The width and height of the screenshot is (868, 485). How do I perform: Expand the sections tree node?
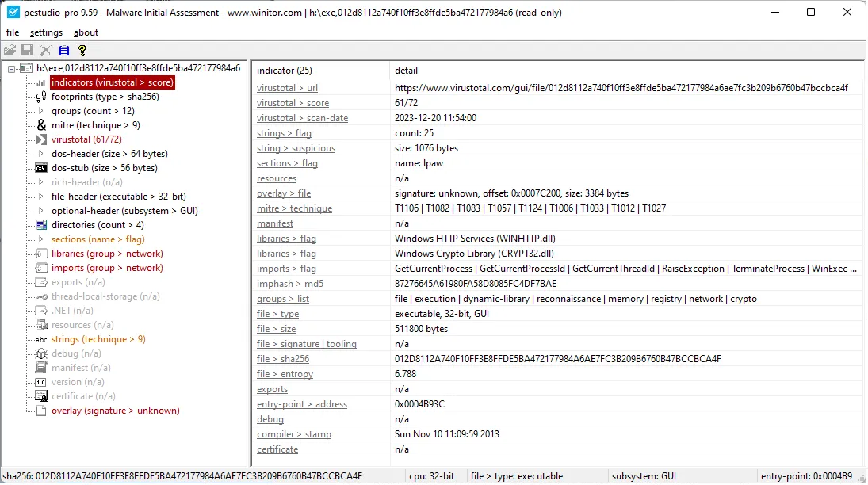40,239
